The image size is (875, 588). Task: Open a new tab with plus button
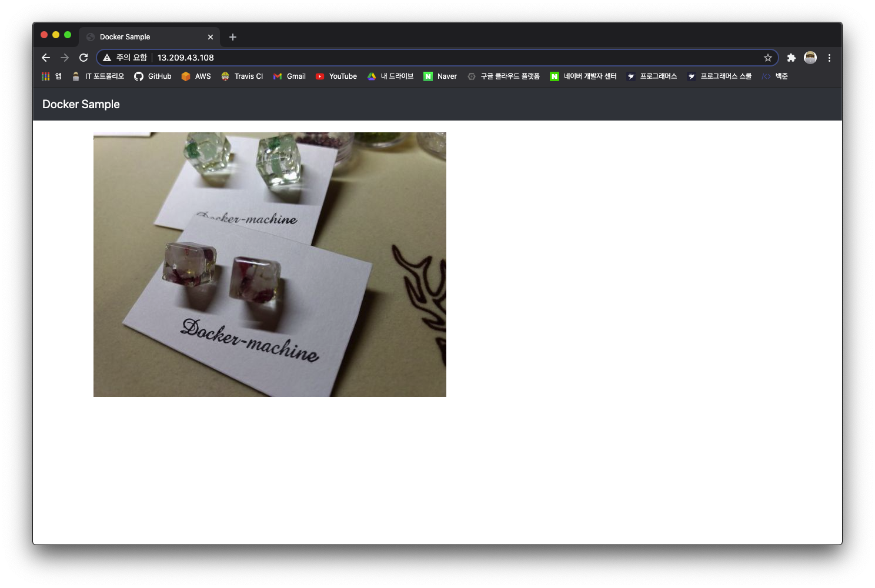[233, 37]
